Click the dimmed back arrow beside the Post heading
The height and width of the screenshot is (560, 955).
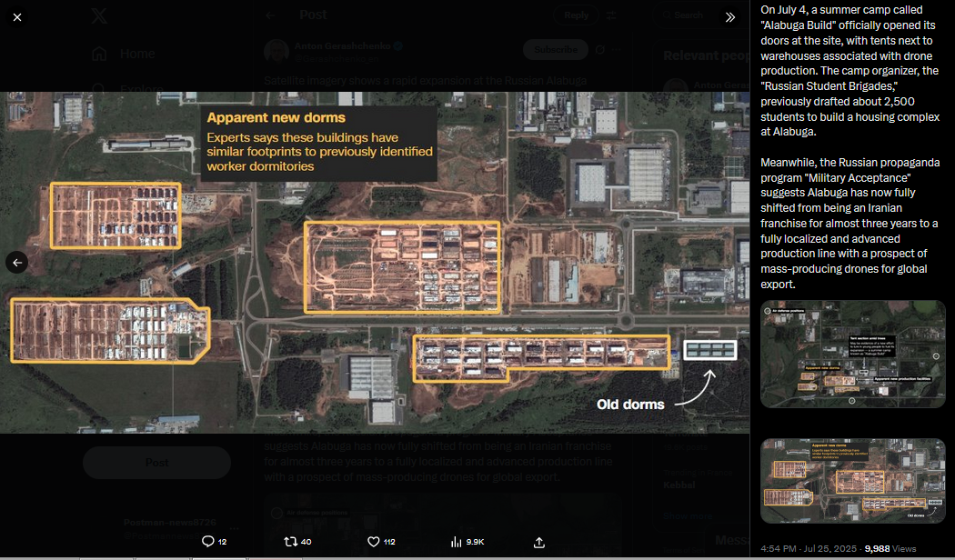[x=270, y=15]
